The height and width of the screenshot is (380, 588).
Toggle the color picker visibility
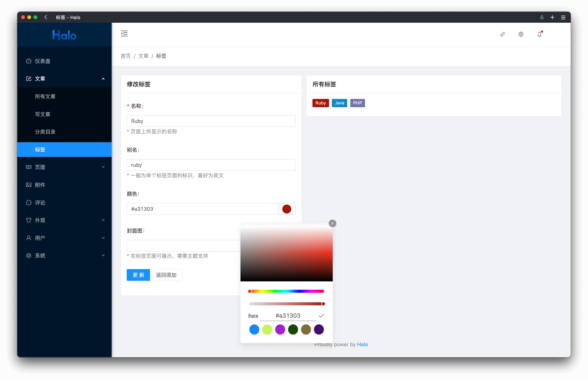(x=287, y=209)
